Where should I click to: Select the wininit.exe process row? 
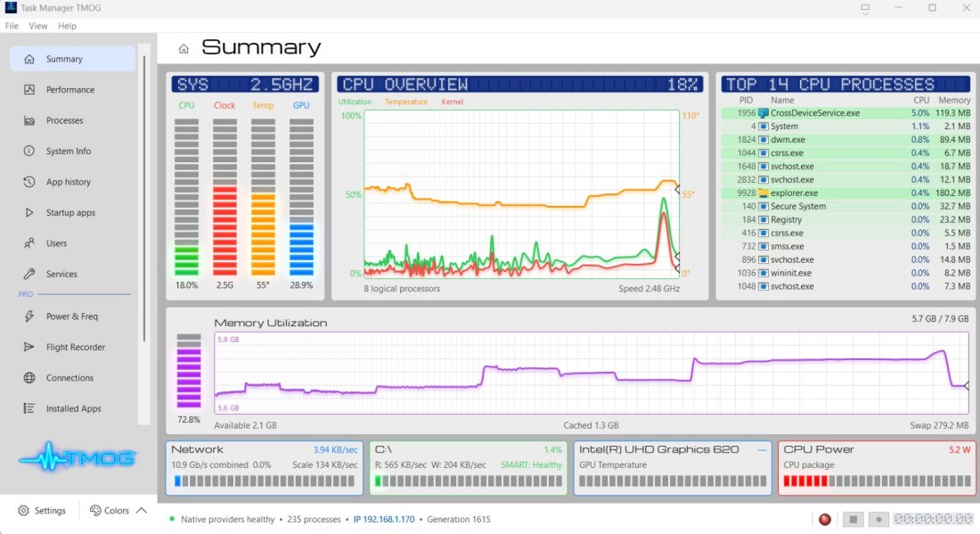pos(845,273)
